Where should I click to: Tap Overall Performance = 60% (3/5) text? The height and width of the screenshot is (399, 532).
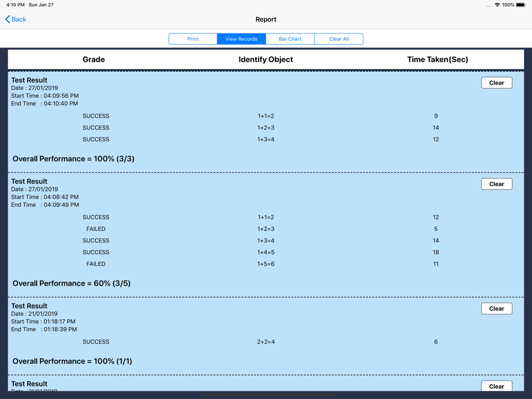click(x=71, y=284)
